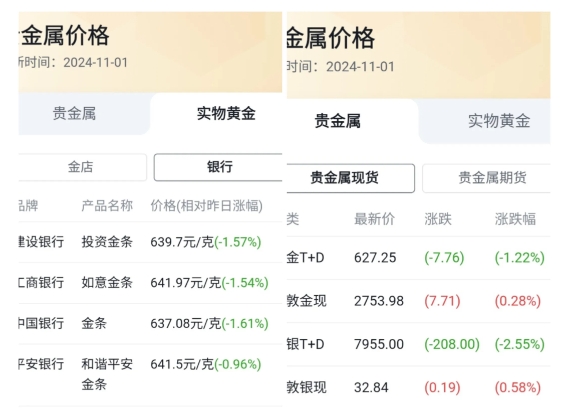
Task: Open the 贵金属 tab in right panel
Action: (x=338, y=121)
